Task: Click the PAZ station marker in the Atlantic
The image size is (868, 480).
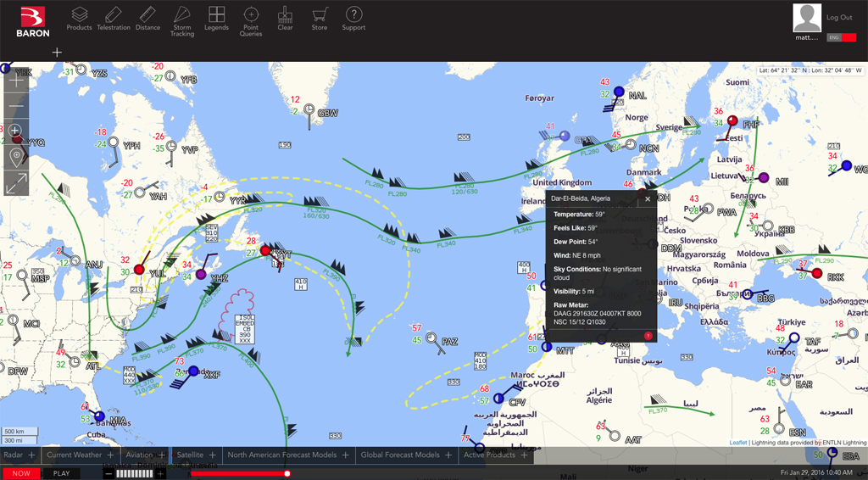Action: [x=431, y=338]
